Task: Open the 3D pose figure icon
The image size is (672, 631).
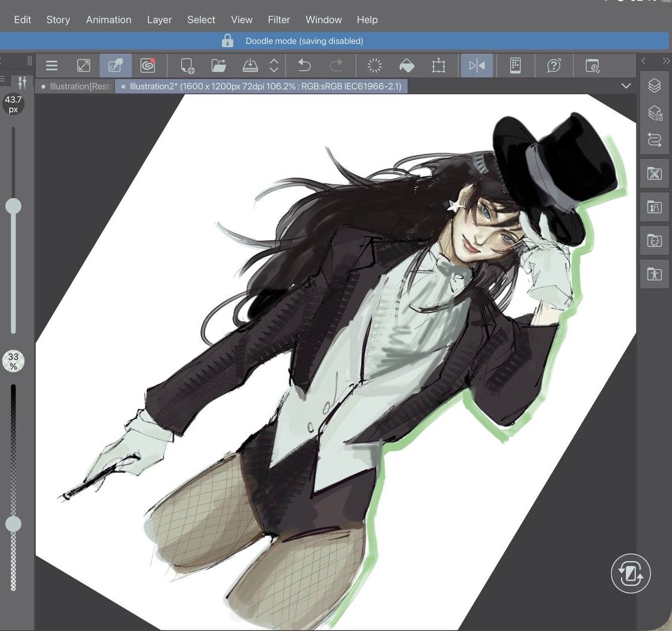Action: click(654, 274)
